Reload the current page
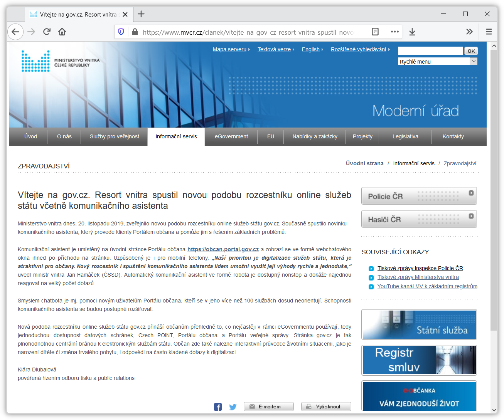504x420 pixels. click(x=47, y=32)
